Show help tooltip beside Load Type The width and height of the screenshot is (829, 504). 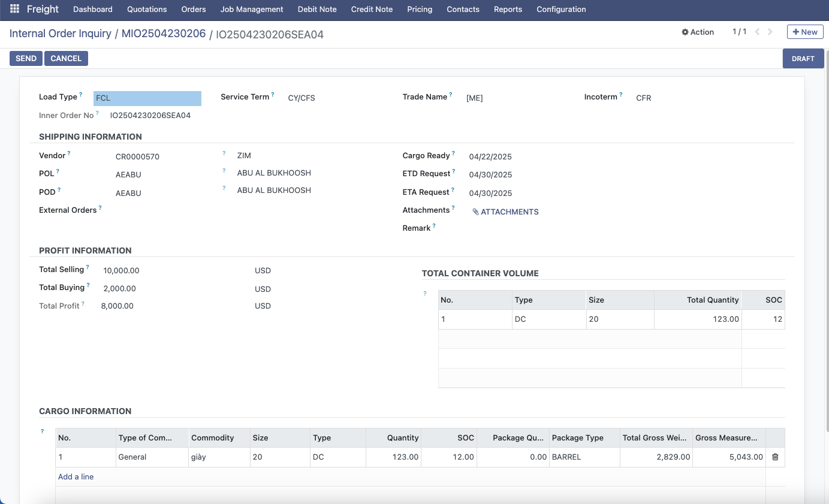pos(81,95)
